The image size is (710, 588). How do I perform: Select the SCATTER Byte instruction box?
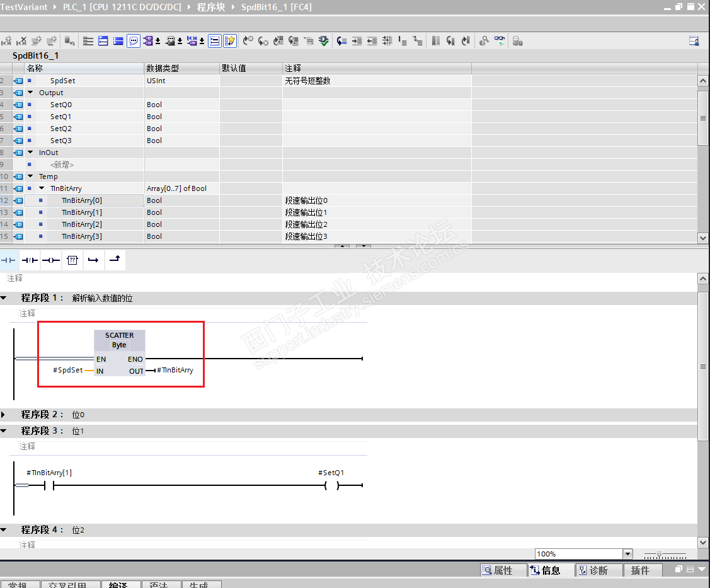[120, 353]
